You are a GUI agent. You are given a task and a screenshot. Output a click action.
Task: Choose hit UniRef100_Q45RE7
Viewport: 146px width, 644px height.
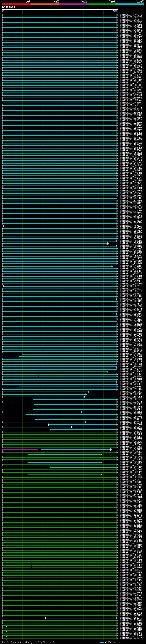[131, 449]
